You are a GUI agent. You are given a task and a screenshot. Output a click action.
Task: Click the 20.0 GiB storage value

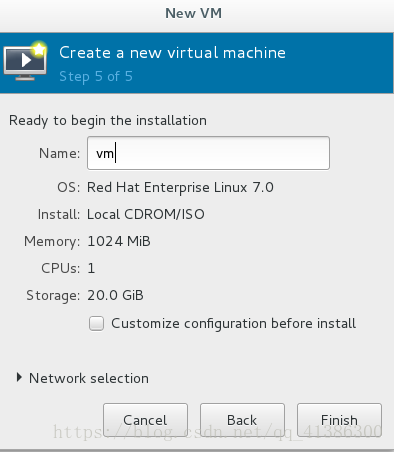point(115,295)
